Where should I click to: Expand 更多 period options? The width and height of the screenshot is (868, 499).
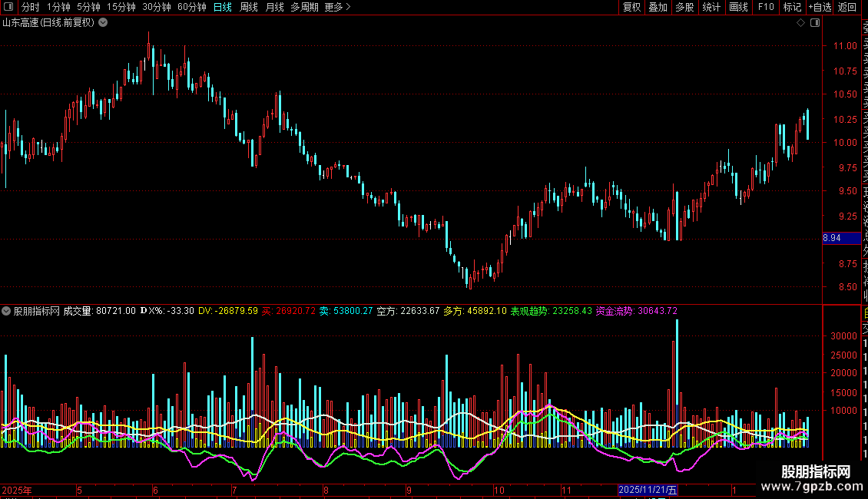pos(337,8)
